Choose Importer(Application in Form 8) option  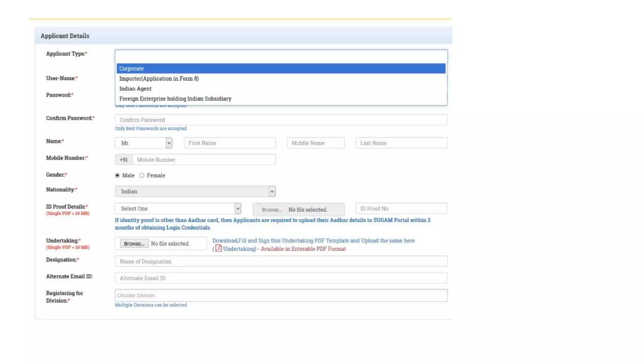(281, 79)
